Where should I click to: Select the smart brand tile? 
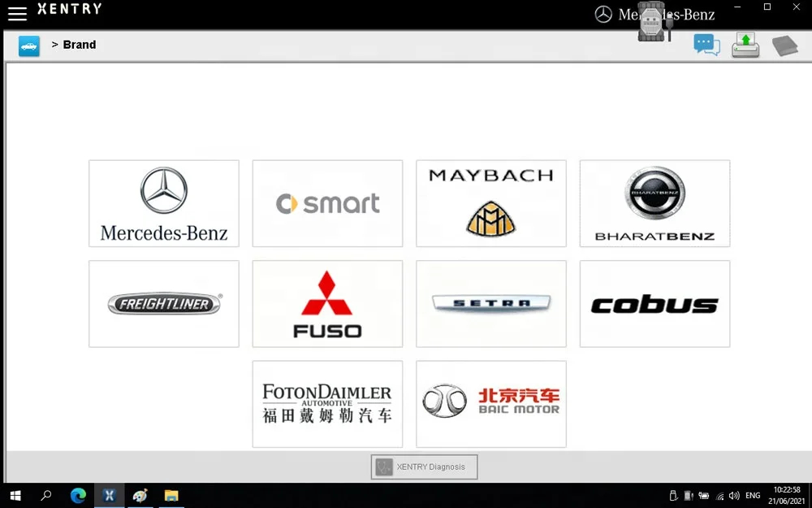tap(327, 203)
